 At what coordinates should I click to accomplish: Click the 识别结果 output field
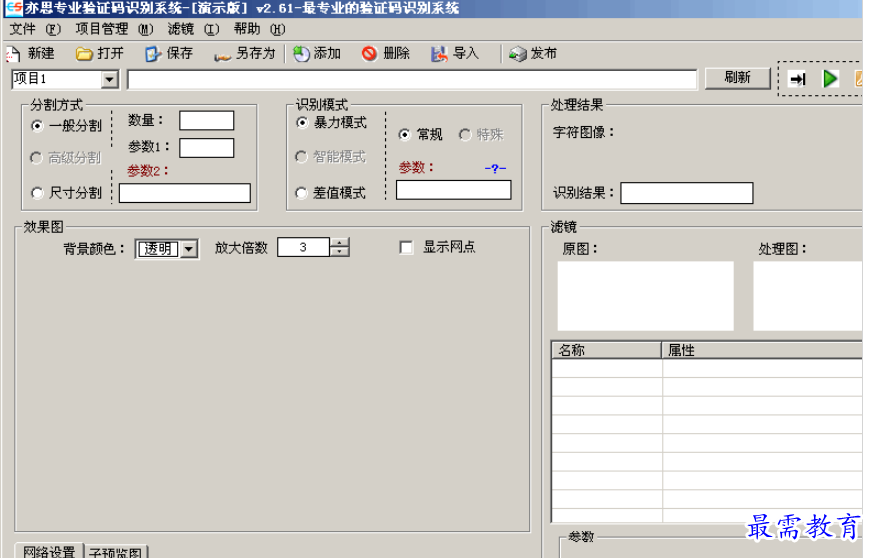tap(687, 193)
